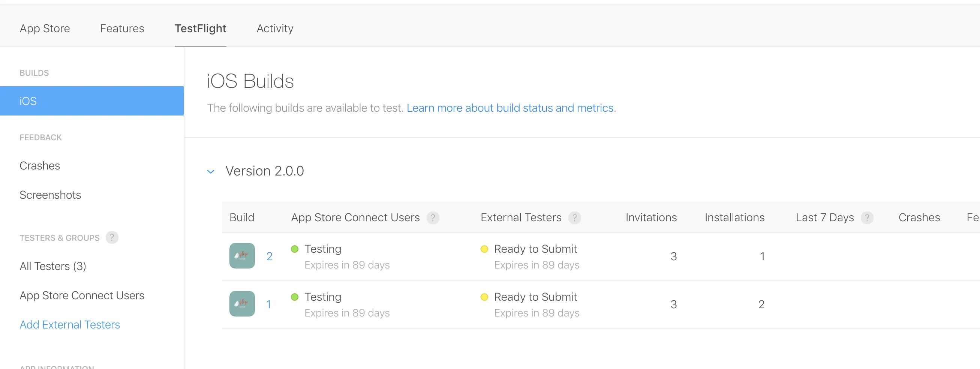Open build number 2 link

(x=269, y=256)
